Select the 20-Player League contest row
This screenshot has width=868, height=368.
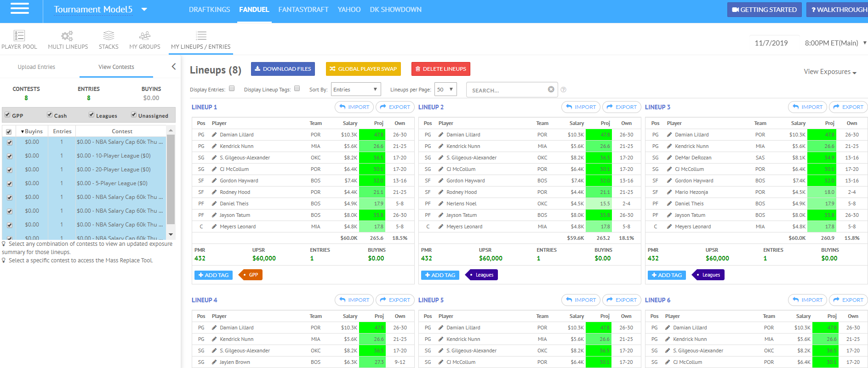84,170
